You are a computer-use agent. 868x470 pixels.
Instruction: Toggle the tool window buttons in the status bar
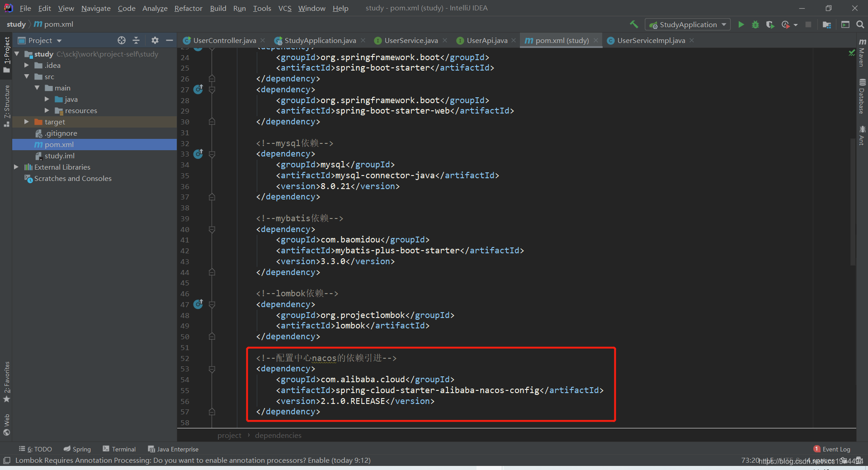pyautogui.click(x=6, y=461)
